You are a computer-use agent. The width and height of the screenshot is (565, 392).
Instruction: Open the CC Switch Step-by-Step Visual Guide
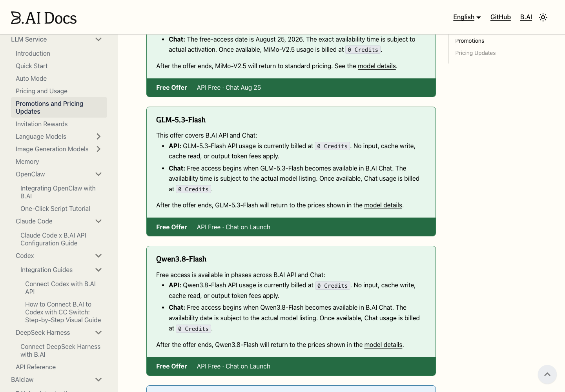tap(63, 312)
